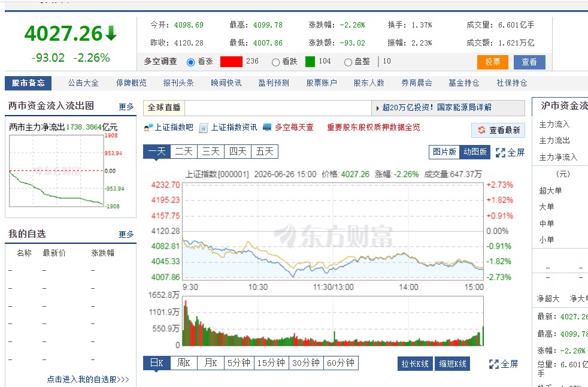
Task: Click the 最新价 column header in 我的自选
Action: 54,253
